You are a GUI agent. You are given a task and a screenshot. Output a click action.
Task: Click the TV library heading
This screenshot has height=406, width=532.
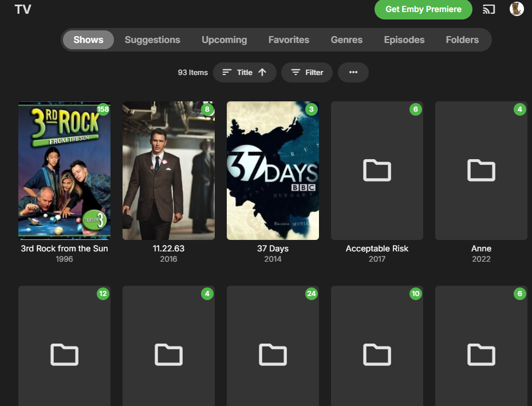click(23, 9)
